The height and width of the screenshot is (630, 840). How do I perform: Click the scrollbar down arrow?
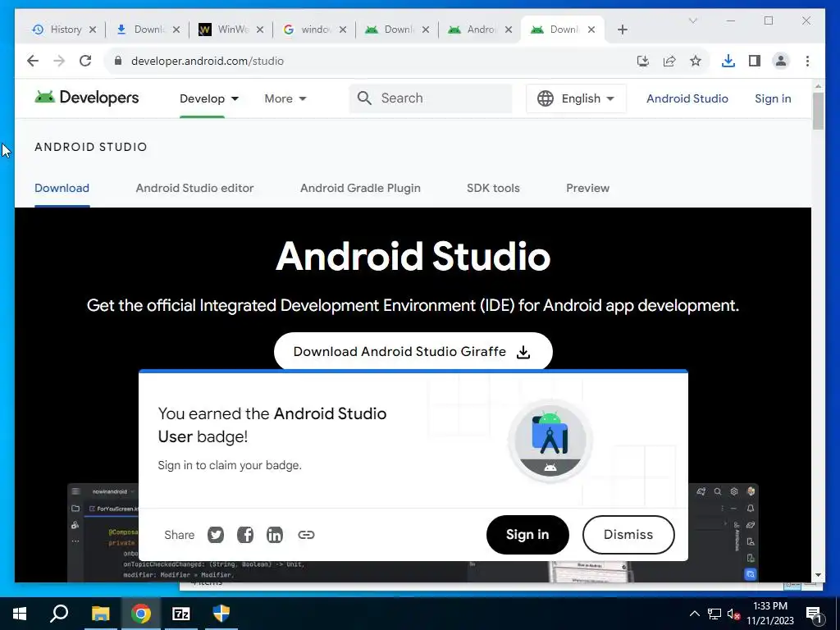tap(818, 575)
